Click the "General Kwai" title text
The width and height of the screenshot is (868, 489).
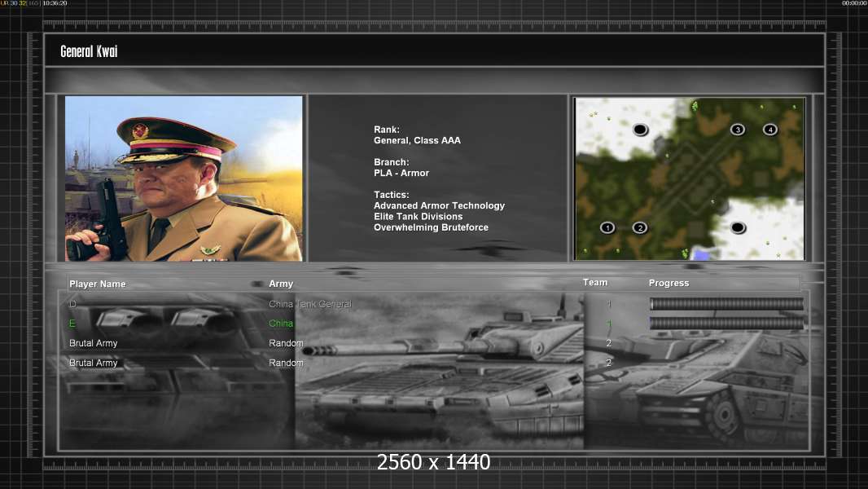[89, 51]
